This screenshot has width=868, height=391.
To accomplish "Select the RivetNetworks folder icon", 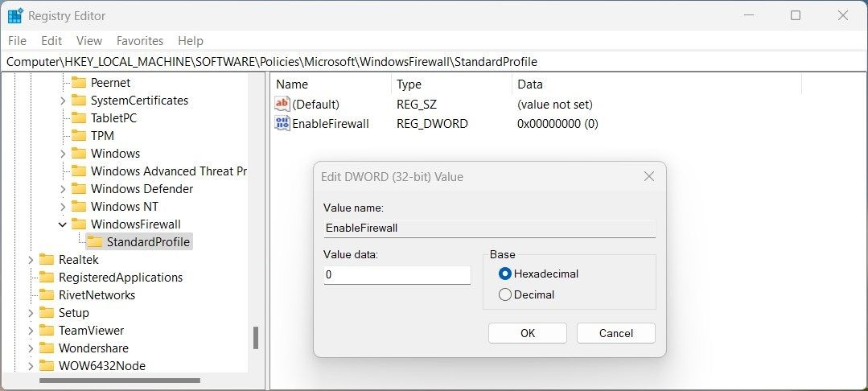I will (47, 296).
